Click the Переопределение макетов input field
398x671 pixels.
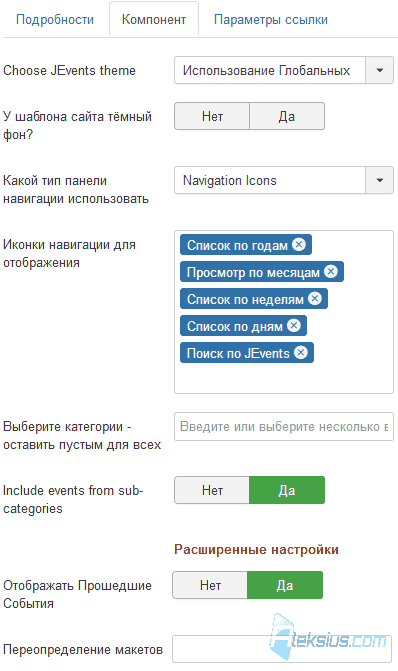(x=282, y=649)
